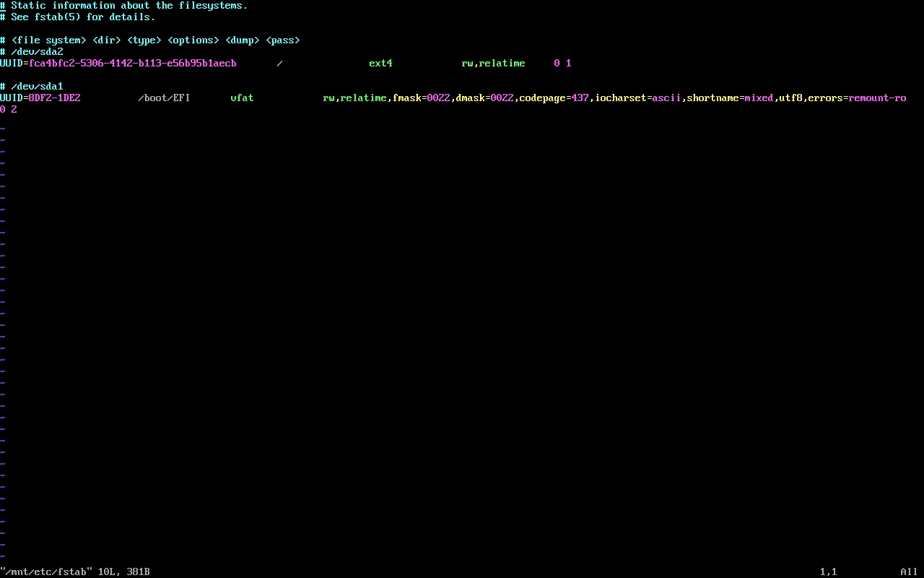
Task: Click the "<pass>" column header
Action: click(x=283, y=40)
